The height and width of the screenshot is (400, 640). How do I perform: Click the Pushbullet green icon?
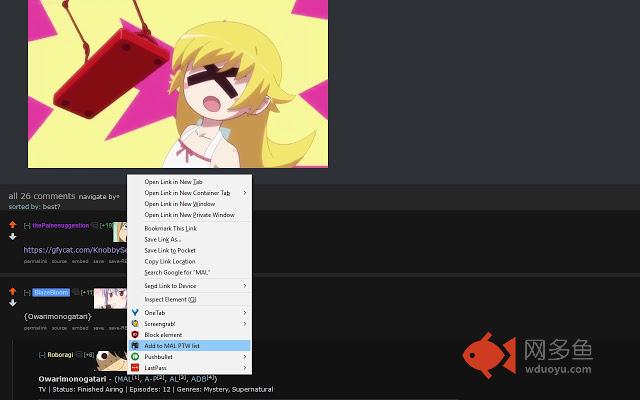135,357
